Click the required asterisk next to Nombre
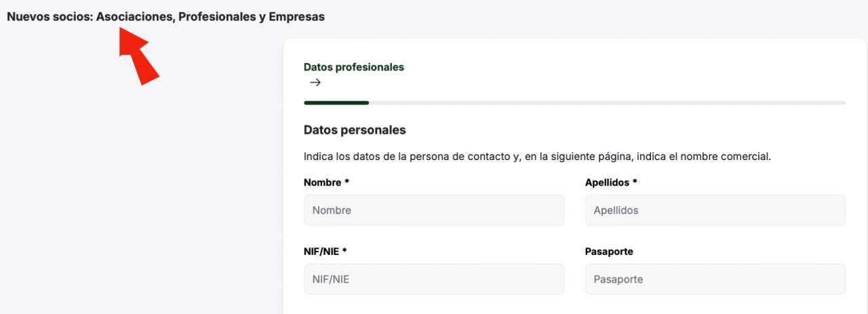 tap(347, 182)
